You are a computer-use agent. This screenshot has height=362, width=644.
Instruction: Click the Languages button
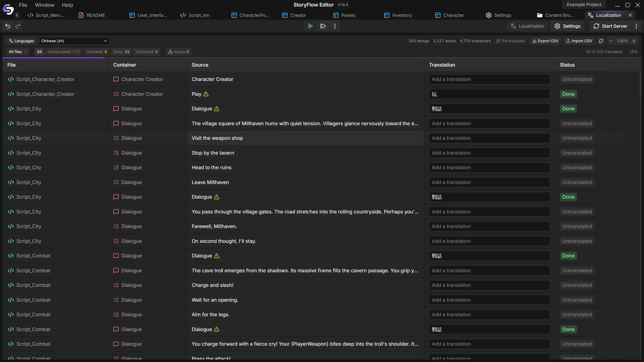click(x=22, y=41)
